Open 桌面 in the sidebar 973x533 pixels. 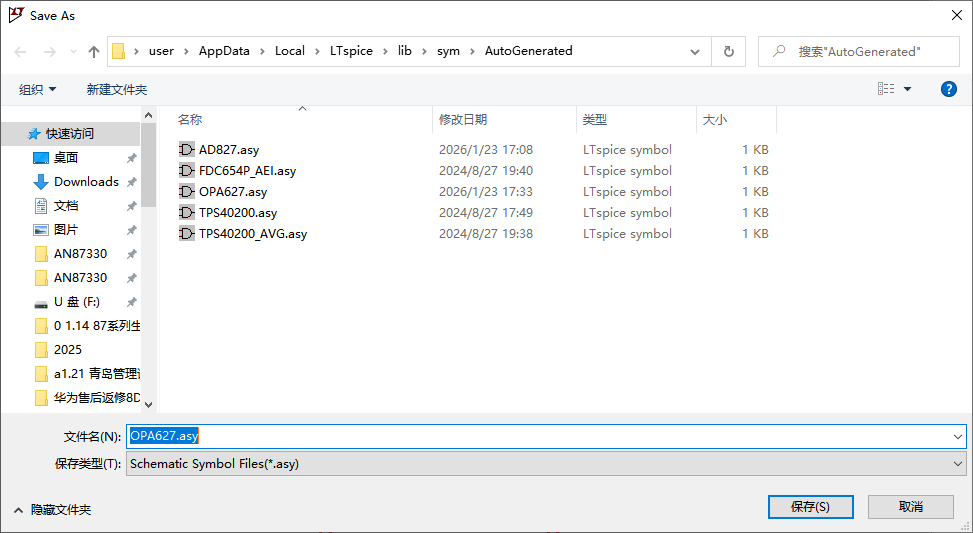tap(66, 158)
